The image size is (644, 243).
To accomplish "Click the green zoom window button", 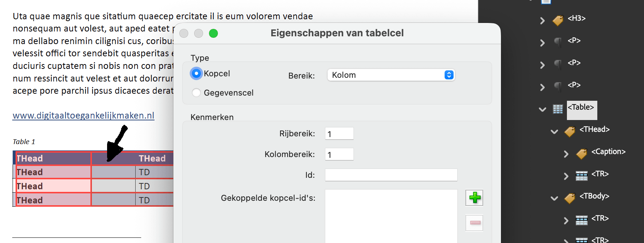I will tap(213, 33).
